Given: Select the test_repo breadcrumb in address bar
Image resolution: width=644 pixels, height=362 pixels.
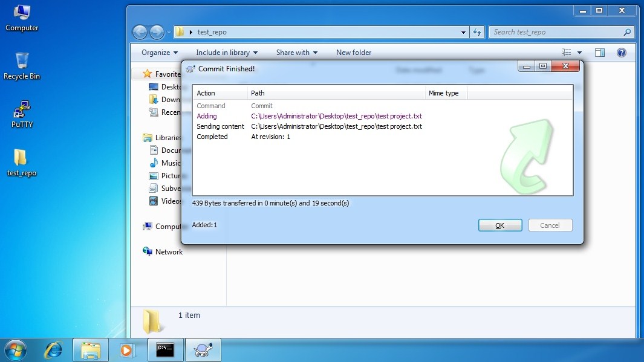Looking at the screenshot, I should (x=213, y=32).
